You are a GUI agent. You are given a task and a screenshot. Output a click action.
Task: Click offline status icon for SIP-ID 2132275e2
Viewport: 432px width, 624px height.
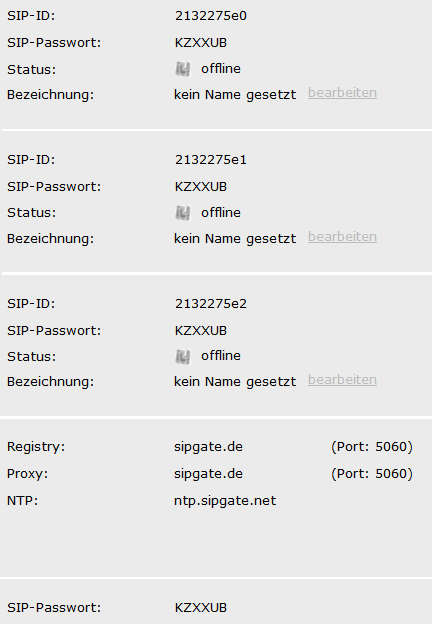tap(183, 357)
